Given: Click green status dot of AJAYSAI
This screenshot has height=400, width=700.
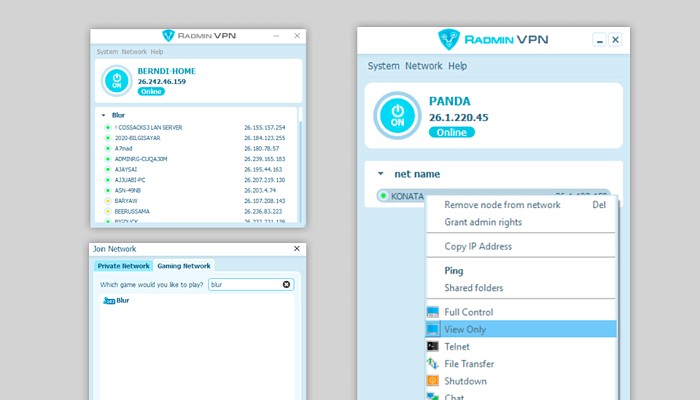Looking at the screenshot, I should (x=108, y=169).
